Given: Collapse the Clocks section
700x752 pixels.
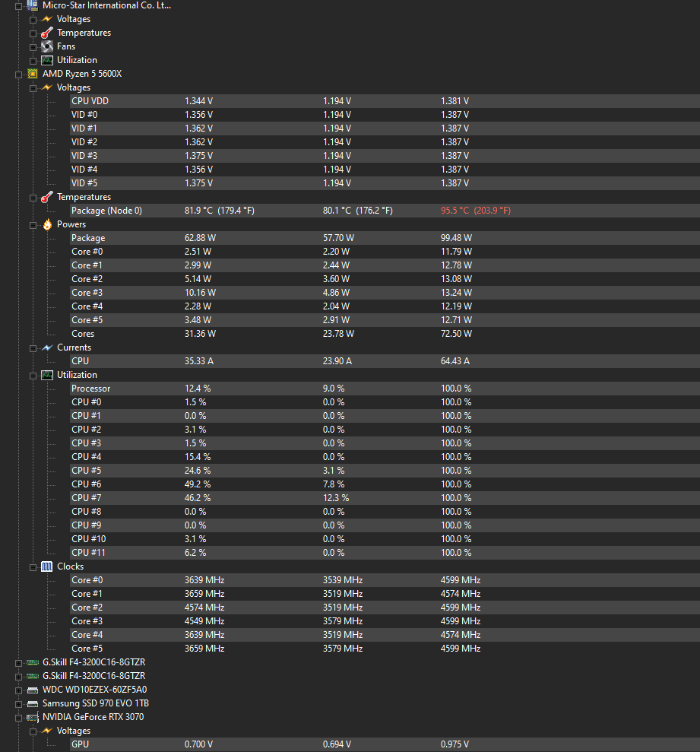Looking at the screenshot, I should point(33,567).
